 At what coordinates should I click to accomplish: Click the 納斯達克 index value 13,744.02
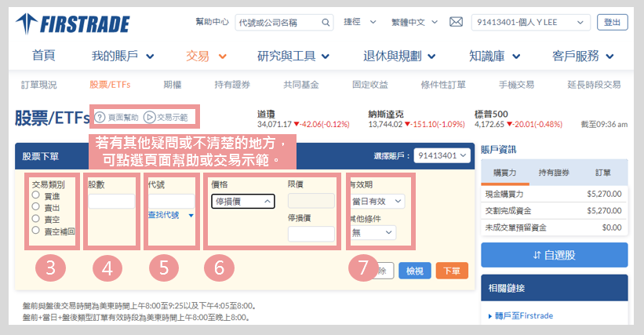(385, 125)
